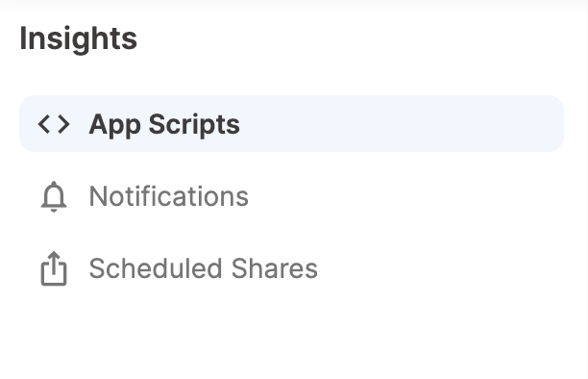Choose the share box symbol beside Scheduled Shares
This screenshot has width=588, height=379.
(x=54, y=268)
